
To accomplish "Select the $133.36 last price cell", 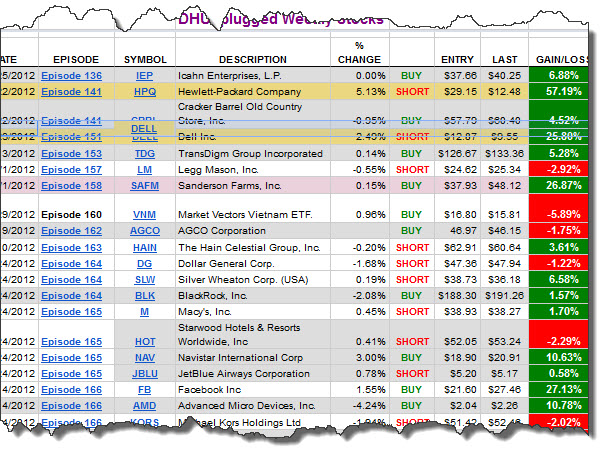I will [x=505, y=154].
